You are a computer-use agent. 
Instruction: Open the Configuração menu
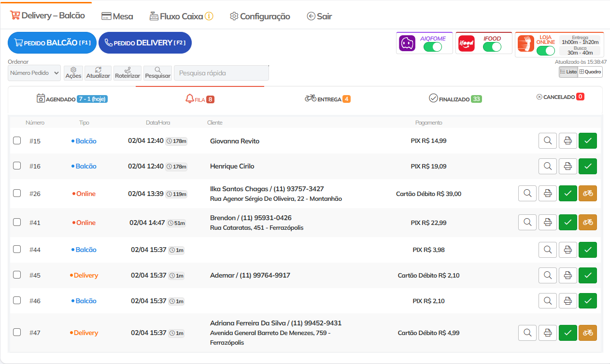click(260, 16)
